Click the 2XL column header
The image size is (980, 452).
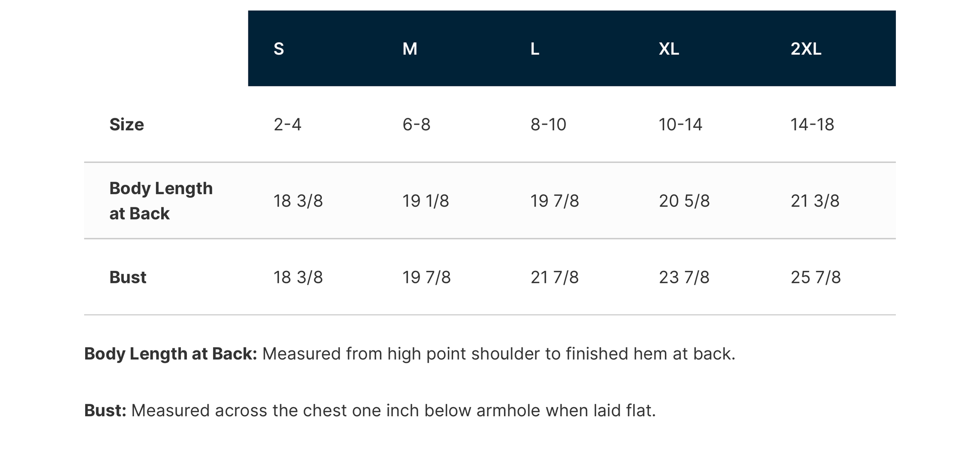pyautogui.click(x=806, y=49)
